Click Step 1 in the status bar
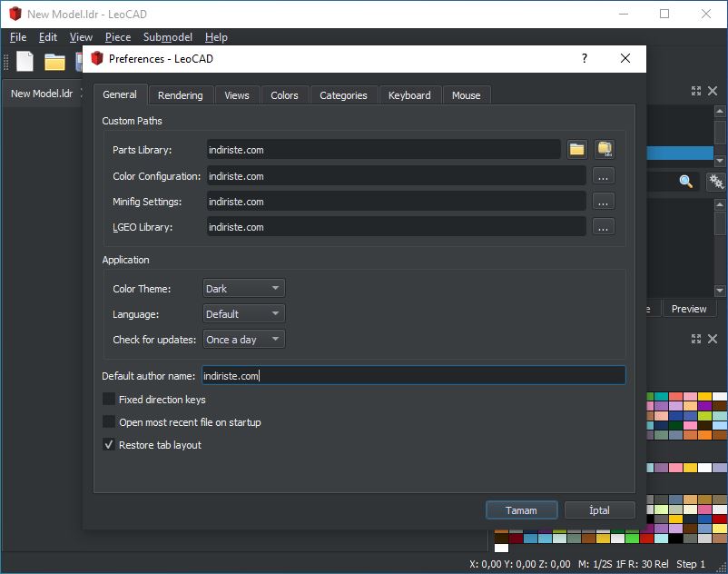 [691, 564]
